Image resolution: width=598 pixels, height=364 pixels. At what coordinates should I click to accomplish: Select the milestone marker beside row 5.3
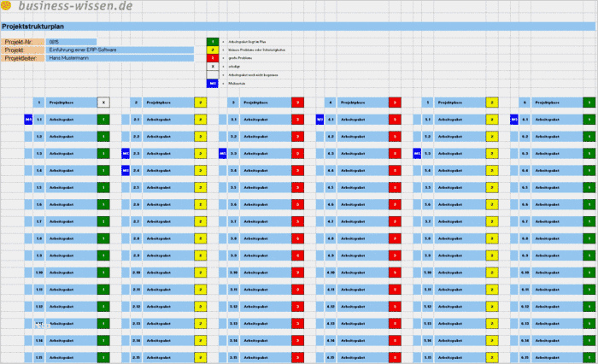[x=417, y=154]
